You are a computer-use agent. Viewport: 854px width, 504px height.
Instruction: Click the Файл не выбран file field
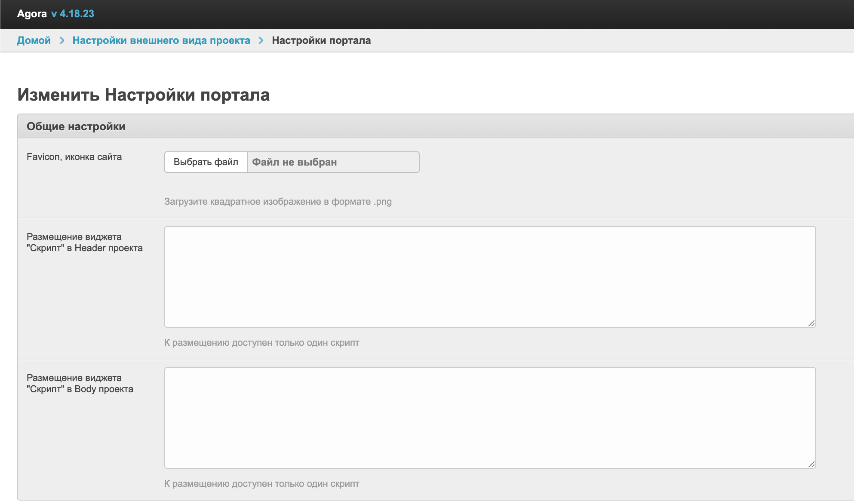(x=333, y=162)
